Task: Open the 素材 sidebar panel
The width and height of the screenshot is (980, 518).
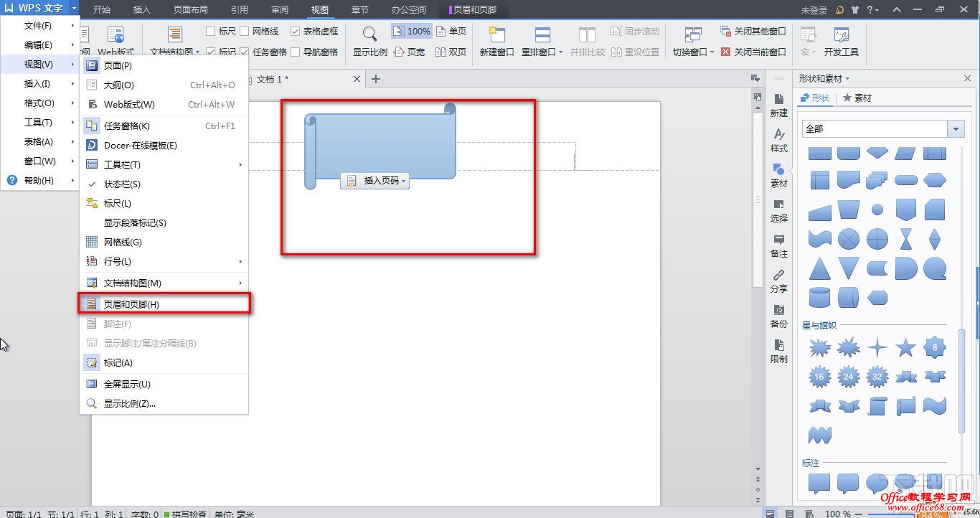Action: coord(779,175)
